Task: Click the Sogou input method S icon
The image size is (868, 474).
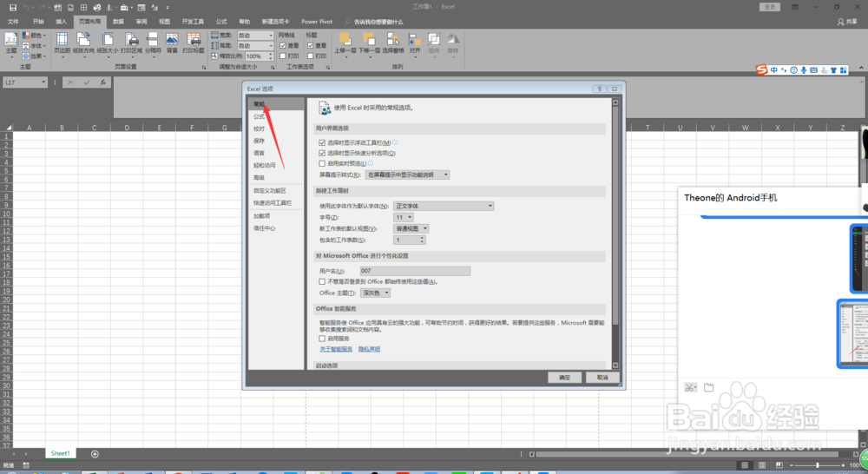Action: coord(762,69)
